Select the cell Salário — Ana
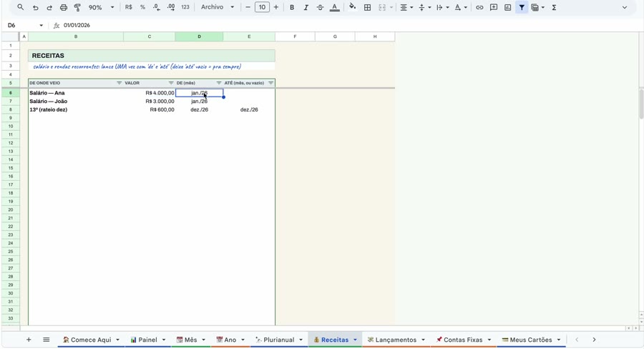The image size is (644, 349). (x=76, y=93)
